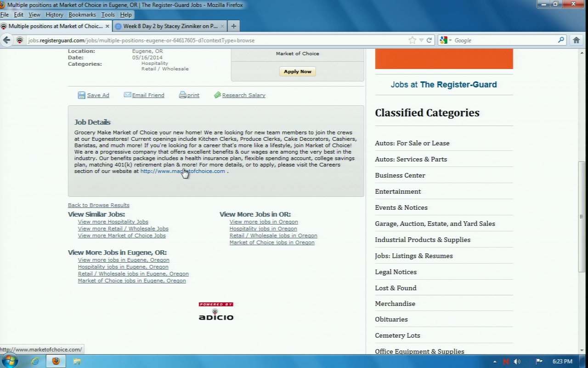
Task: Open a new tab with plus button
Action: (233, 26)
